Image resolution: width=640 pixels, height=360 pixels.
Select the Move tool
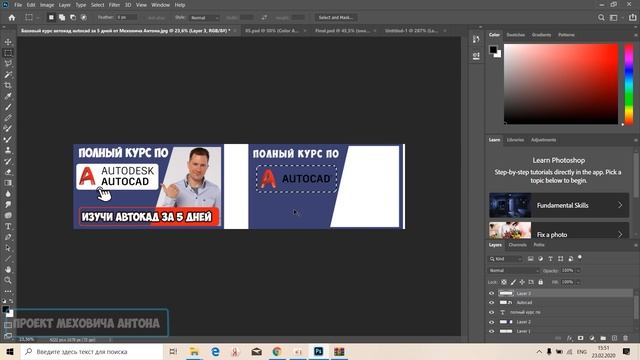(8, 42)
